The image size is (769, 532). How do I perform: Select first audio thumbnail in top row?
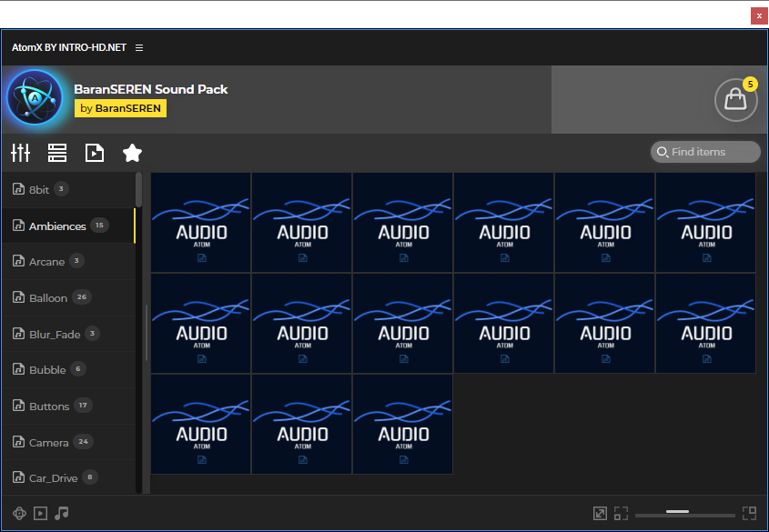tap(200, 223)
